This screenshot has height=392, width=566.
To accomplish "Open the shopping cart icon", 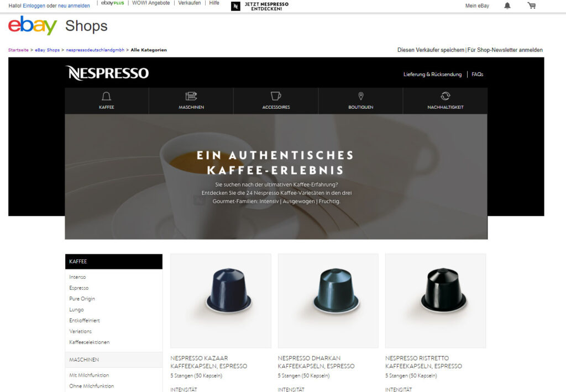I will [531, 6].
